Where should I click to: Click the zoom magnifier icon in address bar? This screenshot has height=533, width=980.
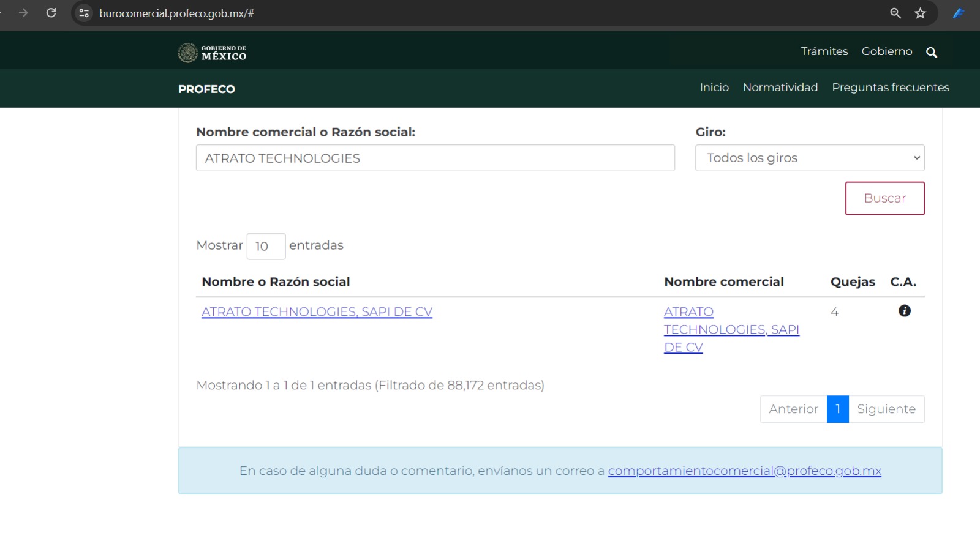(895, 13)
